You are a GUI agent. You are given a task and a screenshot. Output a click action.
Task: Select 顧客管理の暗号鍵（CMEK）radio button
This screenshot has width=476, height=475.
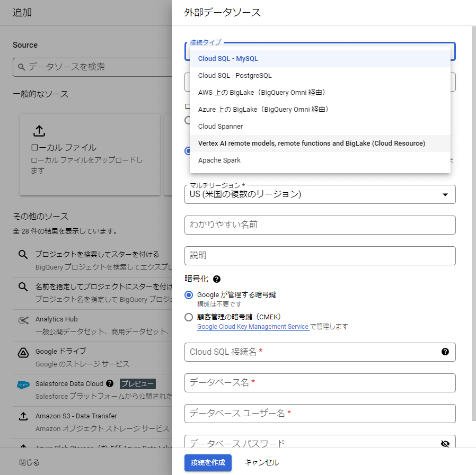(x=189, y=317)
